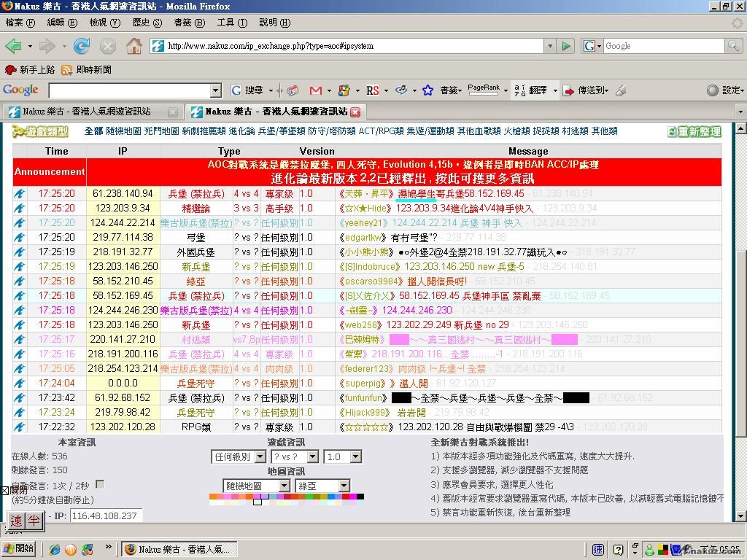Switch to the first Nakuz 樂古 tab
The height and width of the screenshot is (560, 747).
(x=88, y=112)
